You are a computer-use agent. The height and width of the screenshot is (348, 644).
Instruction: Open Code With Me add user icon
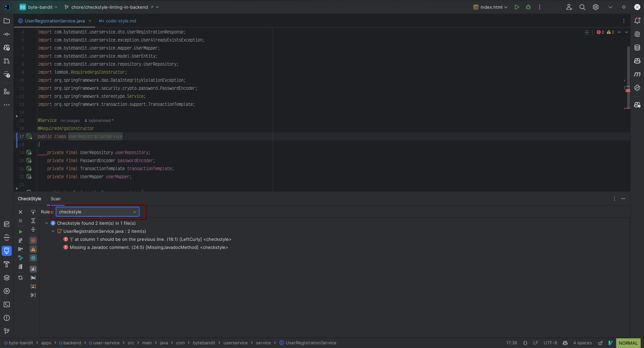coord(569,7)
